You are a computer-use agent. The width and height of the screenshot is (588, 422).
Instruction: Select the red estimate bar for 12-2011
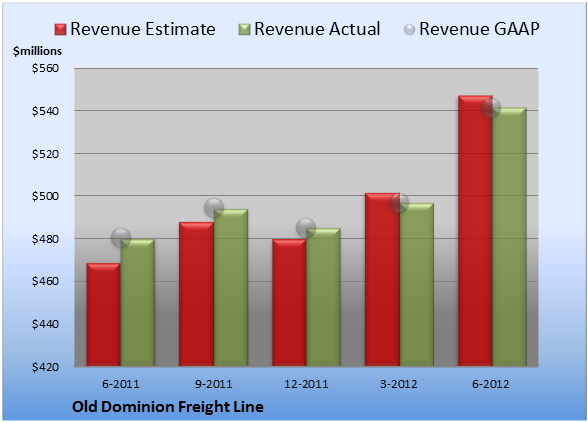pyautogui.click(x=289, y=302)
